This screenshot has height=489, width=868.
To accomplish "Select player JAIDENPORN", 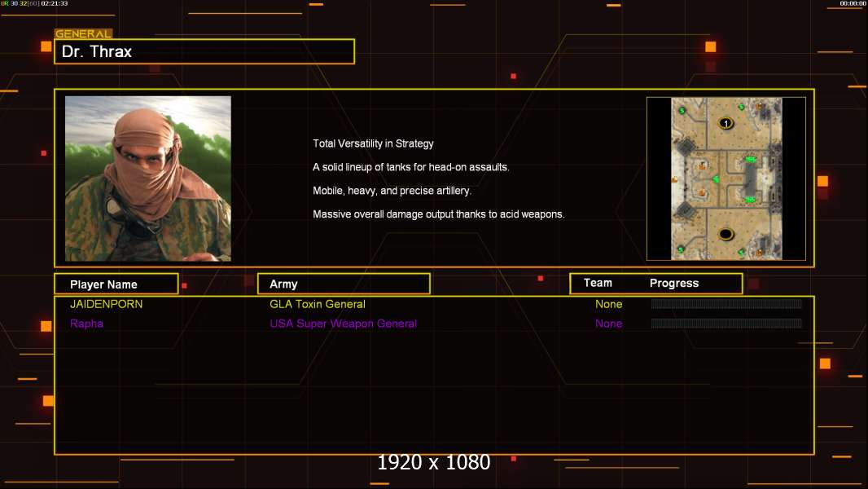I will coord(107,304).
